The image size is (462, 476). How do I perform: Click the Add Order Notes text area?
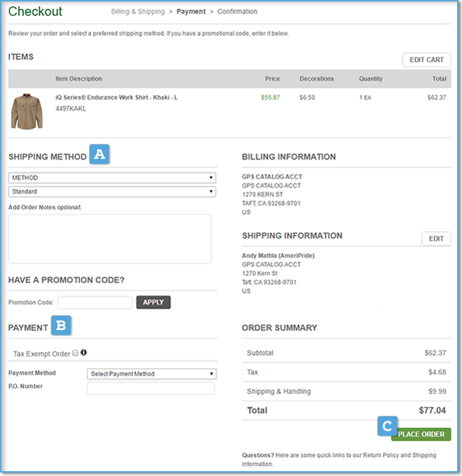[110, 238]
